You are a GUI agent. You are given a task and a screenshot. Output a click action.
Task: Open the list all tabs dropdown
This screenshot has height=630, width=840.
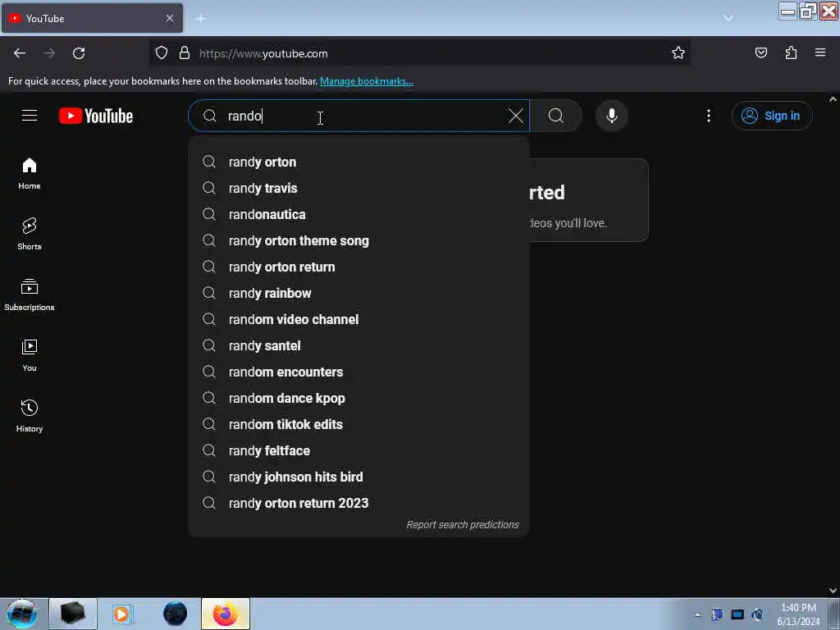point(728,18)
